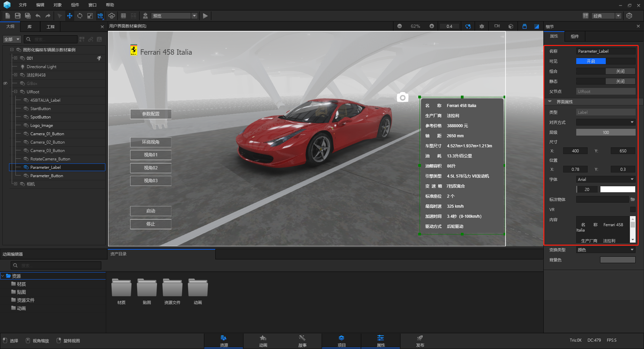Click the new file icon
This screenshot has width=644, height=349.
(x=8, y=16)
